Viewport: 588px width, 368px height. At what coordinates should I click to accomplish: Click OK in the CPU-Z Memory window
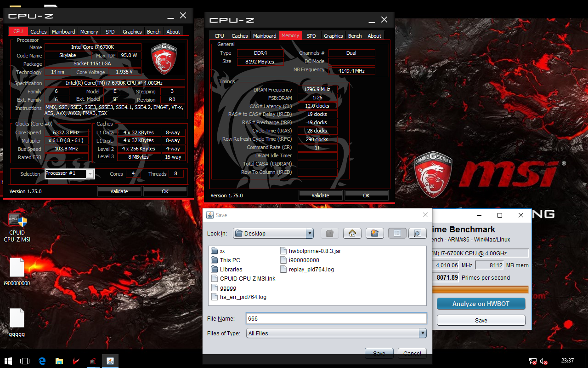(366, 195)
